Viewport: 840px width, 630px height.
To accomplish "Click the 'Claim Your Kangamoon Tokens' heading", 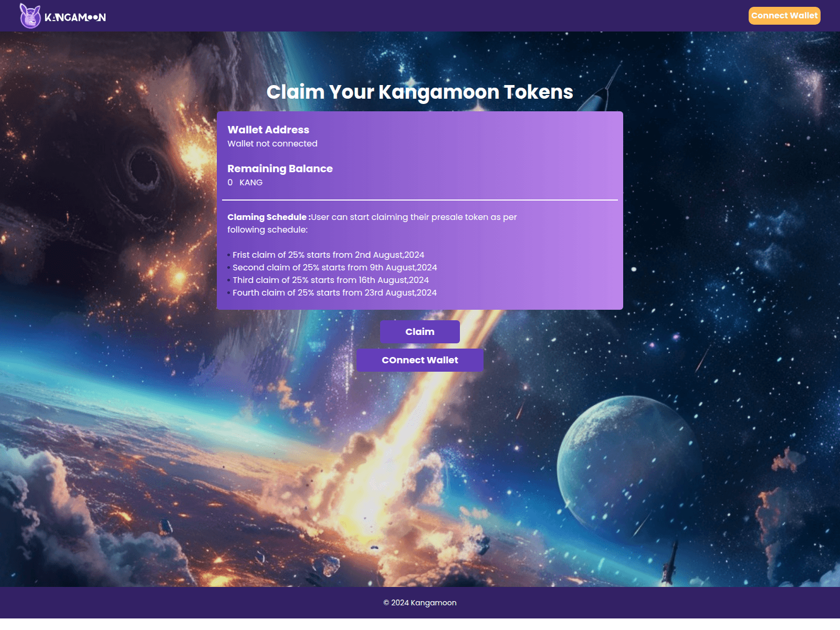I will [419, 92].
